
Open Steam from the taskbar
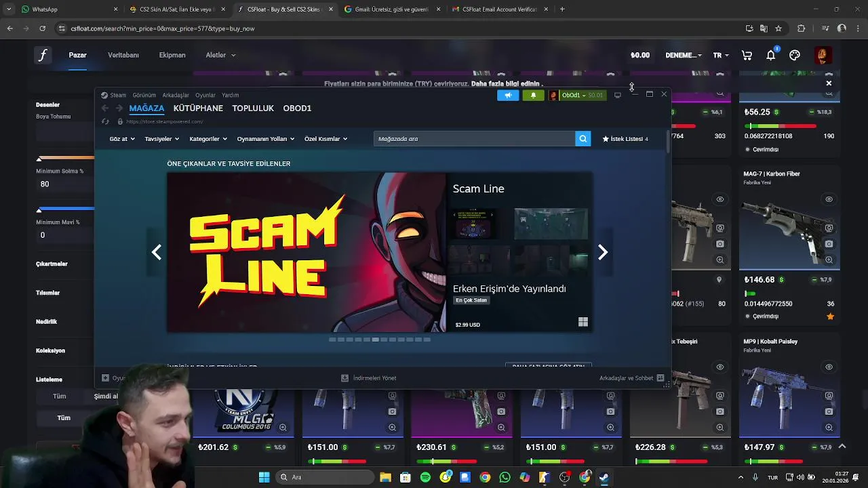click(x=604, y=477)
